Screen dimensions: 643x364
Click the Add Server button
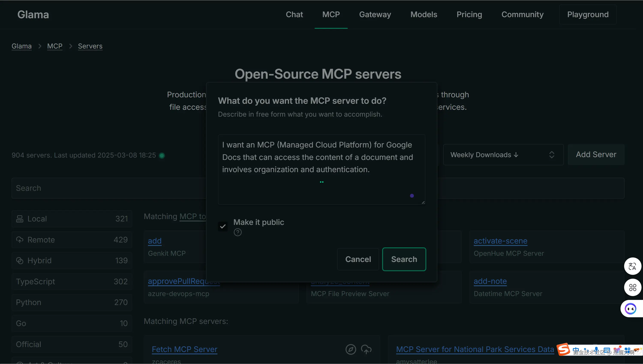click(x=596, y=155)
